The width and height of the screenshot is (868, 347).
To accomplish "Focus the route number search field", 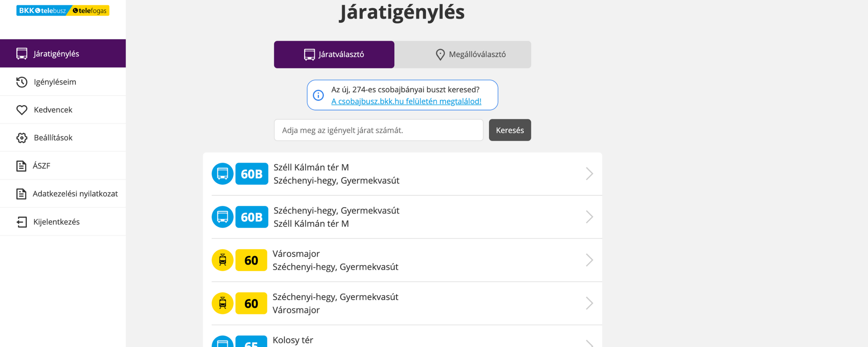I will tap(378, 130).
